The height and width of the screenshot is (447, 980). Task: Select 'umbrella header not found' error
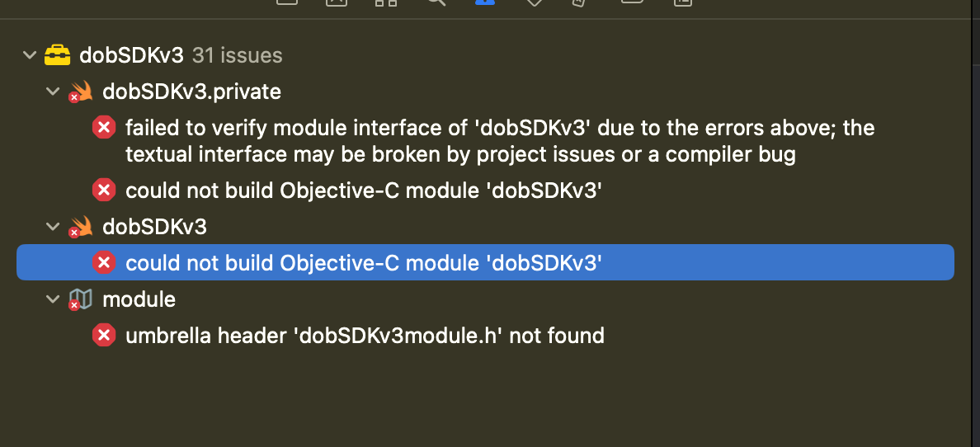[x=365, y=336]
